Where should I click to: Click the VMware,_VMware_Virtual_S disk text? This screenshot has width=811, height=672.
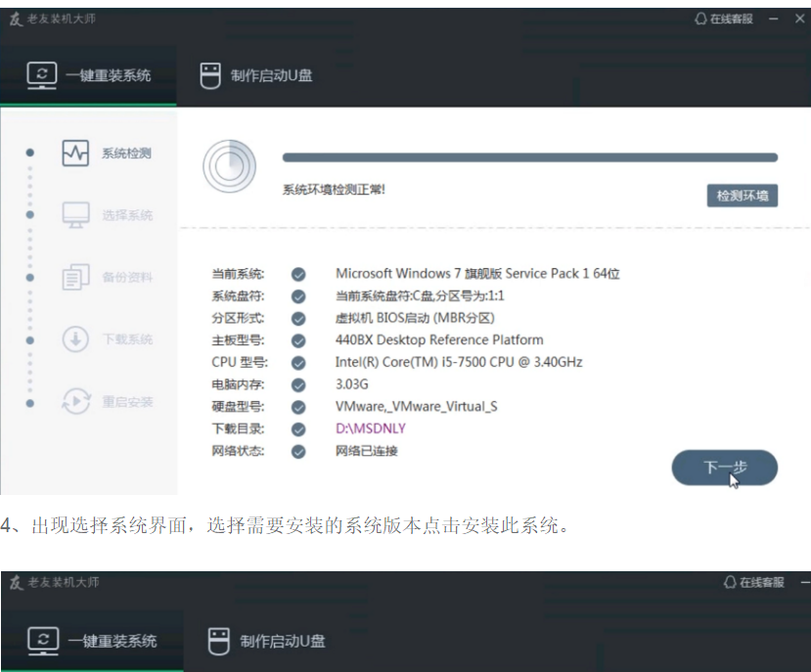(x=417, y=407)
